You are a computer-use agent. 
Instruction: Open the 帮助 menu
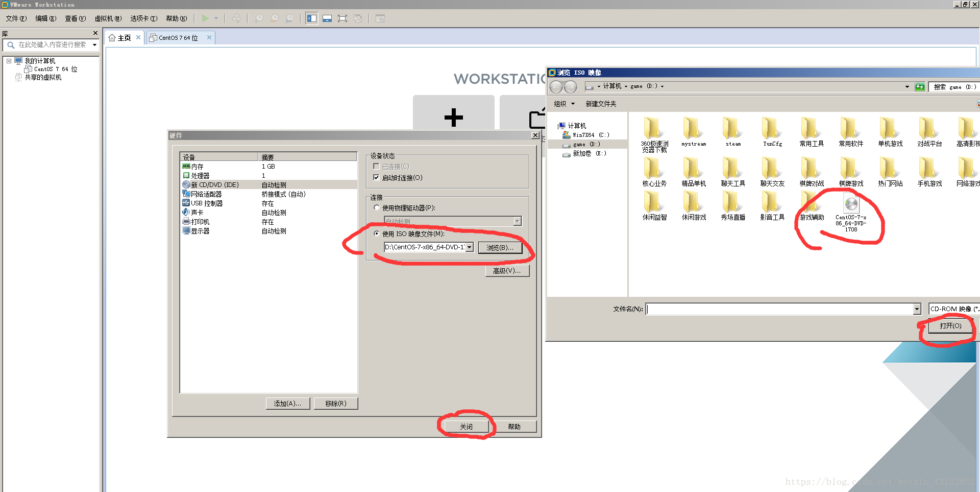click(x=177, y=18)
